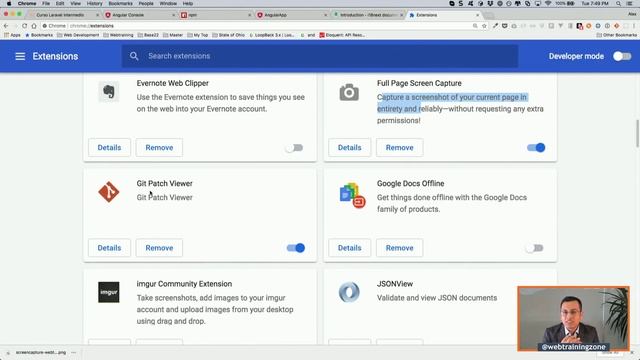Open the Eloquent: API Reso... bookmark
Image resolution: width=640 pixels, height=360 pixels.
[342, 35]
